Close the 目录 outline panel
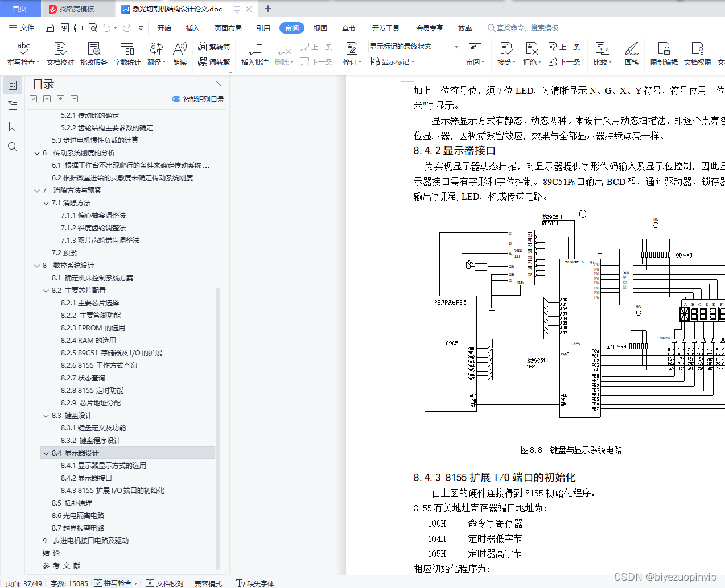Viewport: 725px width, 588px height. point(218,83)
